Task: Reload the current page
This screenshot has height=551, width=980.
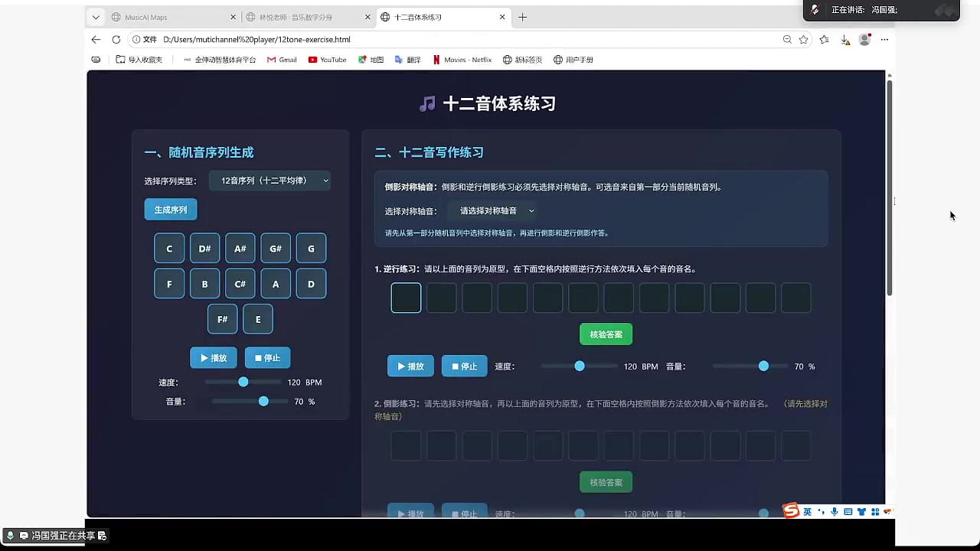Action: [x=116, y=40]
